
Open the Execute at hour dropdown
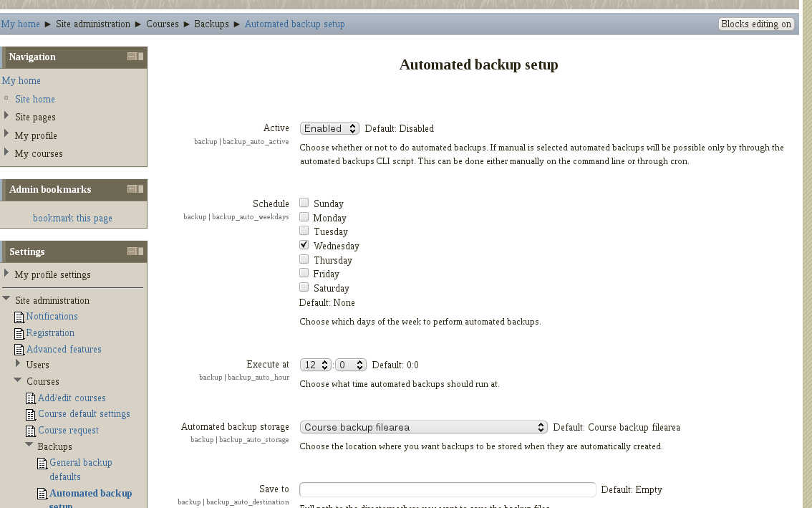315,365
